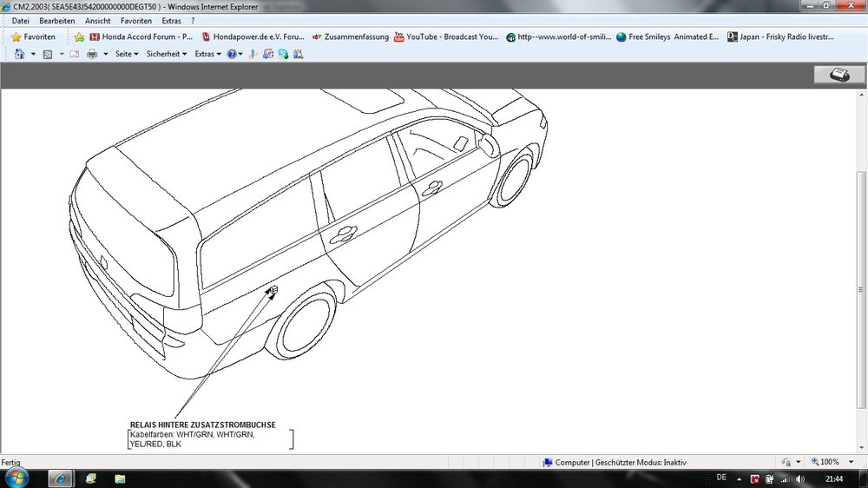Expand the Extras dropdown in command bar

coord(207,54)
